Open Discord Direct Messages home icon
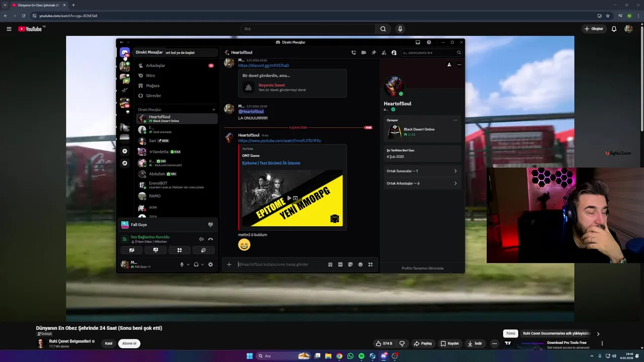 124,52
